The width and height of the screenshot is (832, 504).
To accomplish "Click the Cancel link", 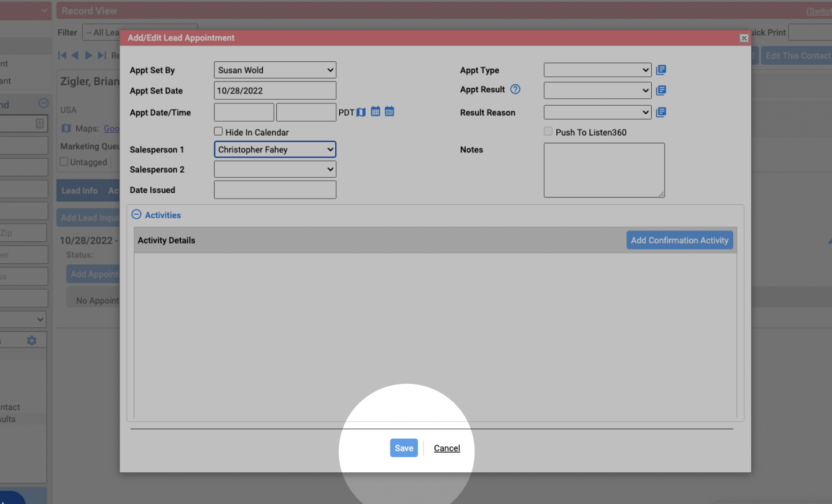I will tap(447, 448).
